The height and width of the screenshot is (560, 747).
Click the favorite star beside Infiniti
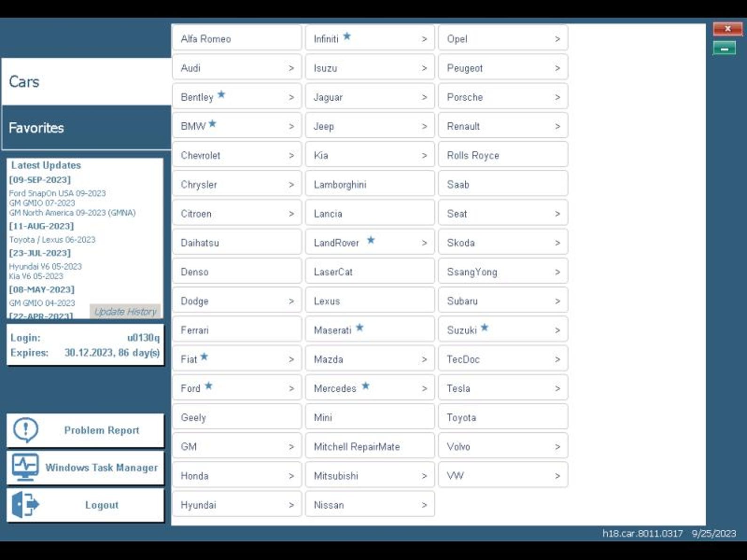click(347, 36)
